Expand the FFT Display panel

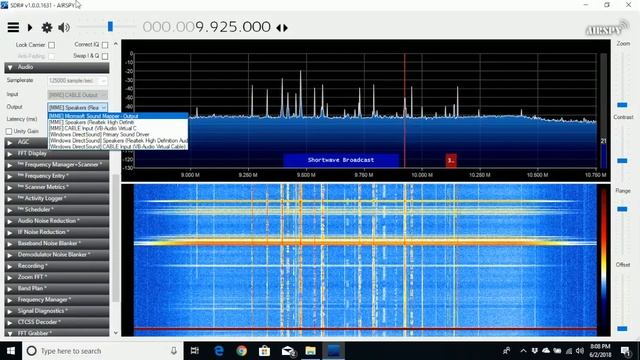pyautogui.click(x=57, y=154)
